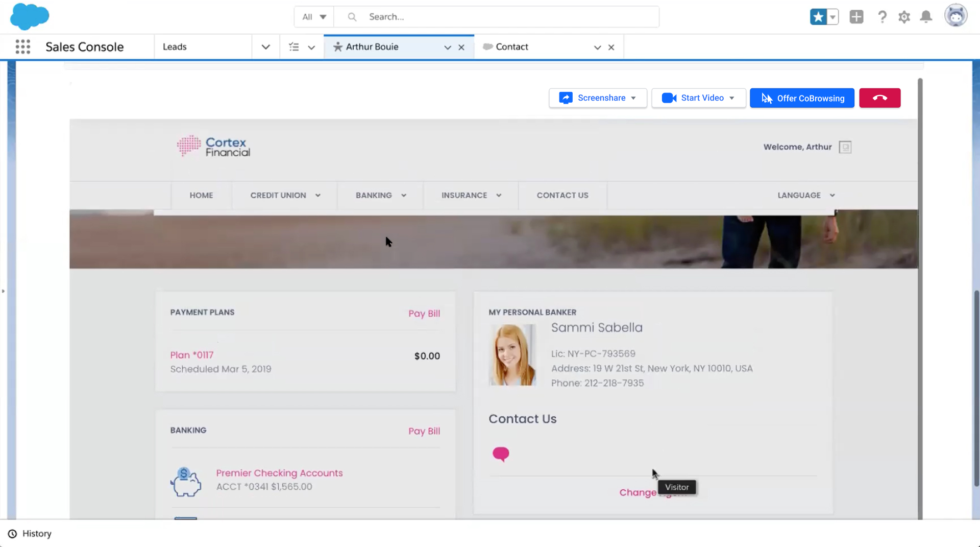Expand the Leads navigation dropdown chevron

(x=265, y=47)
